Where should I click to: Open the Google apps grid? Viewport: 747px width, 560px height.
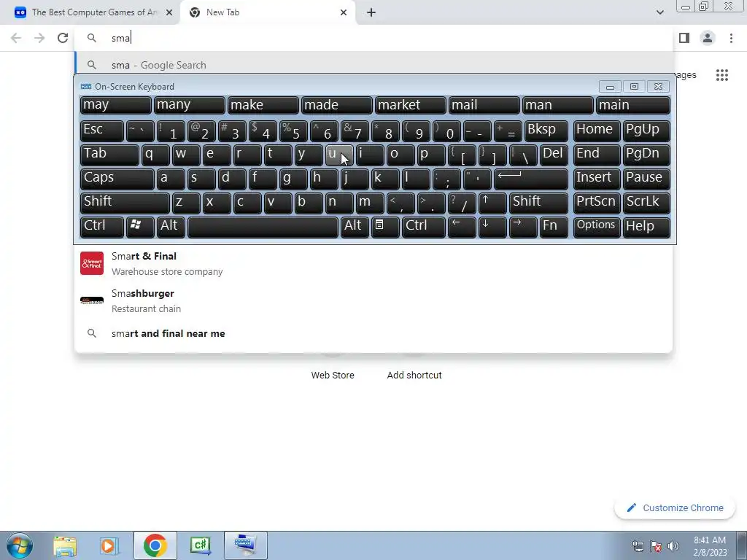722,75
